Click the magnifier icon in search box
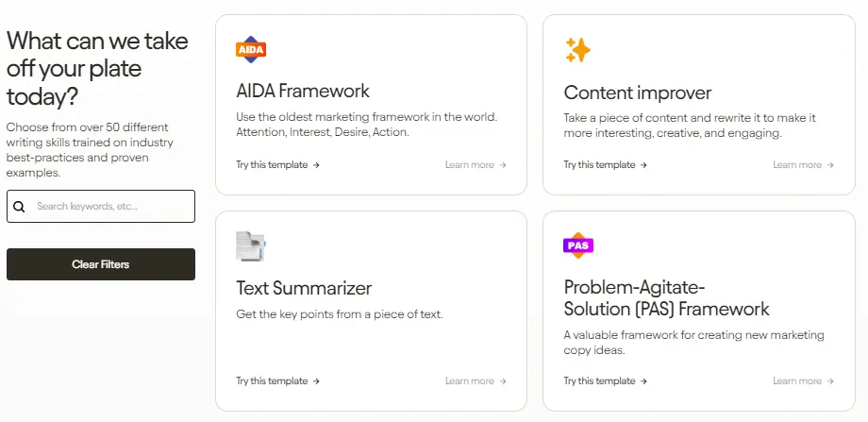This screenshot has width=868, height=422. click(19, 206)
